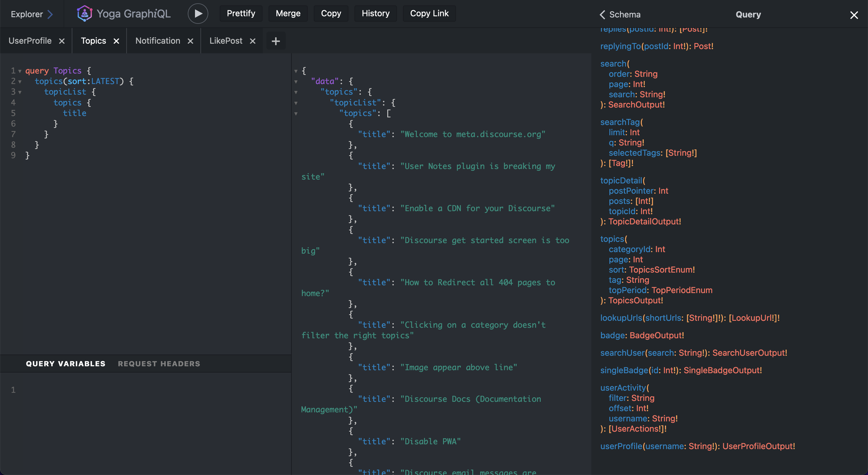This screenshot has width=868, height=475.
Task: Run the query with the play button
Action: [x=198, y=14]
